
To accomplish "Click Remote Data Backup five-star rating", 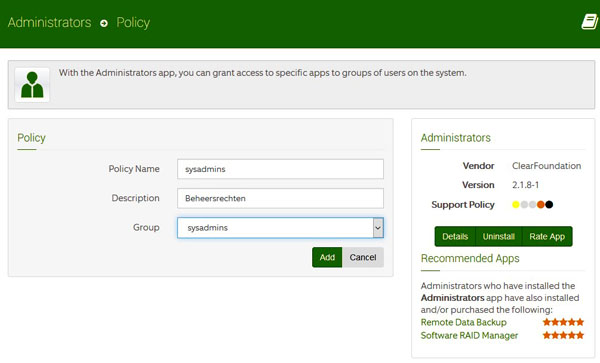I will click(563, 322).
